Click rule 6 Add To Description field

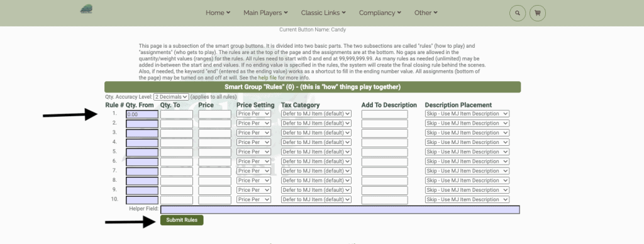coord(385,162)
